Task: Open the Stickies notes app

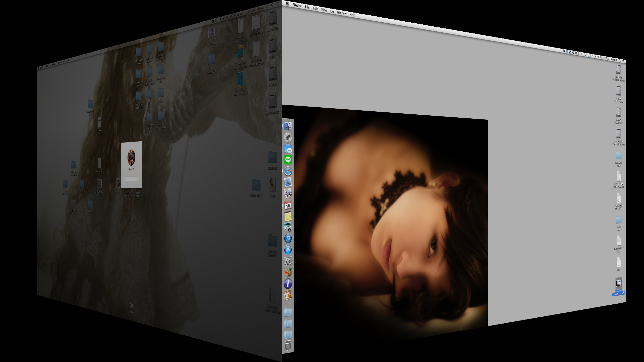Action: click(x=288, y=216)
